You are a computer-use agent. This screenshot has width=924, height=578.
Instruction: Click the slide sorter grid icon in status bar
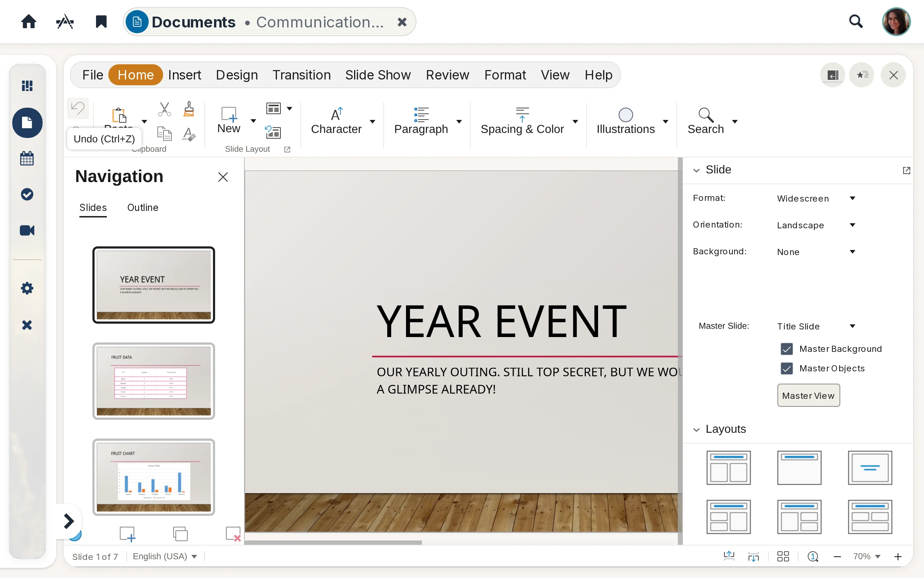pos(783,556)
